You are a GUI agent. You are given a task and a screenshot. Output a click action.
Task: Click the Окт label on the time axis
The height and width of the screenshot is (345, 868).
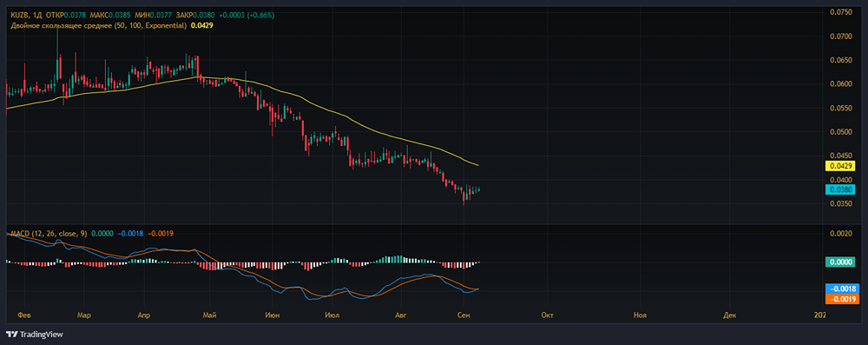coord(548,315)
